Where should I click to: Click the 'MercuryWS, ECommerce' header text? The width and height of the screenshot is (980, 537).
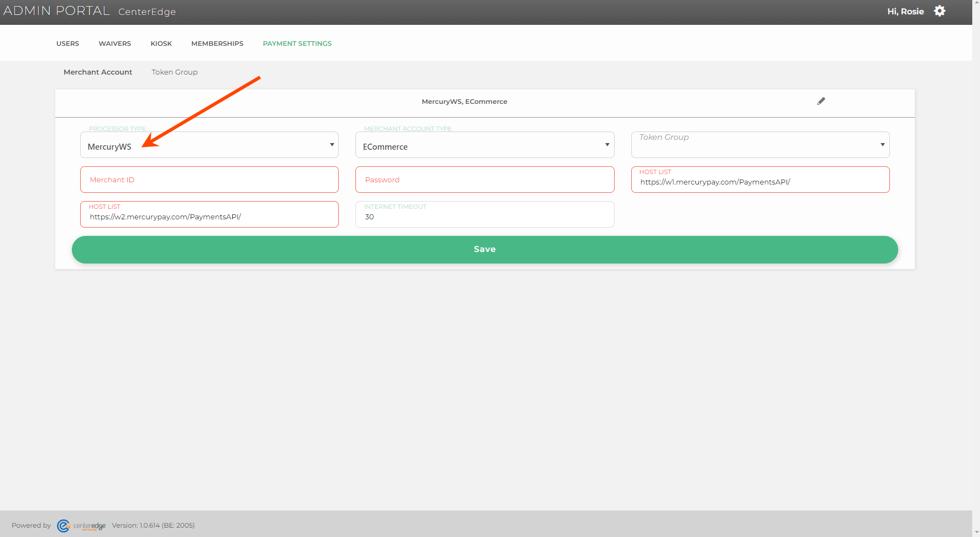click(464, 102)
